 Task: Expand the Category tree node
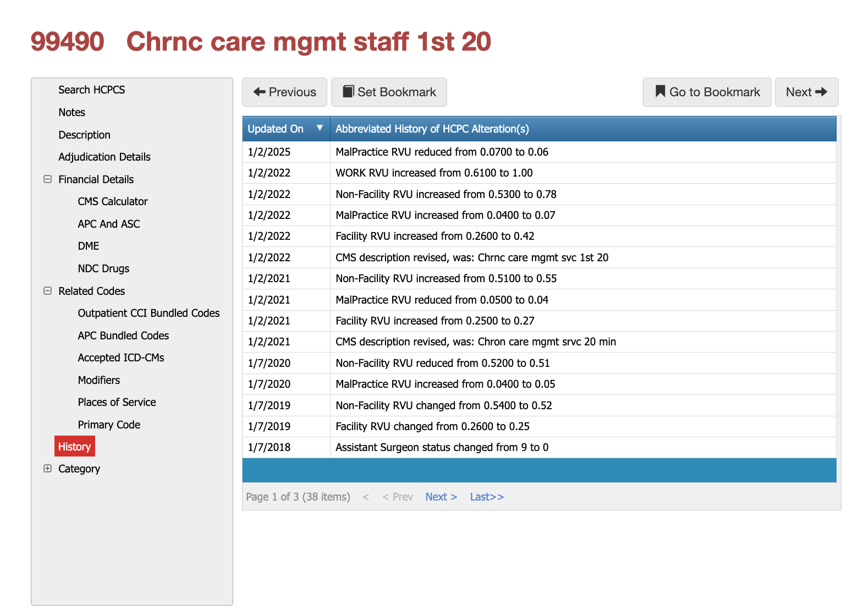(x=47, y=468)
